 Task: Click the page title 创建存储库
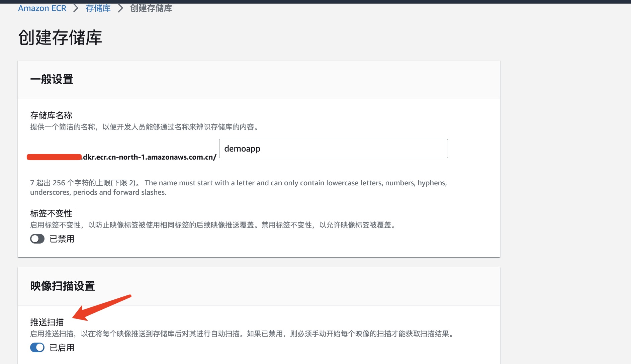[60, 38]
